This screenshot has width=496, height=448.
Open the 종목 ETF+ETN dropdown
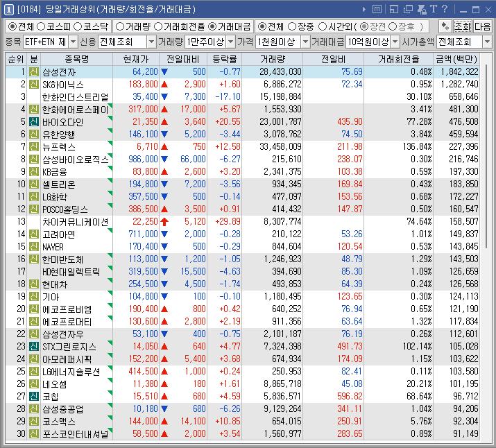pos(73,42)
